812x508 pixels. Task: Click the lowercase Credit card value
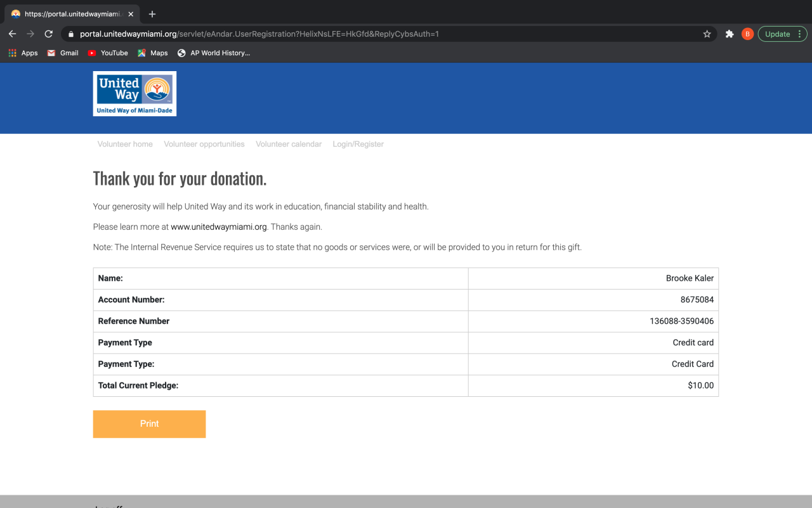693,343
